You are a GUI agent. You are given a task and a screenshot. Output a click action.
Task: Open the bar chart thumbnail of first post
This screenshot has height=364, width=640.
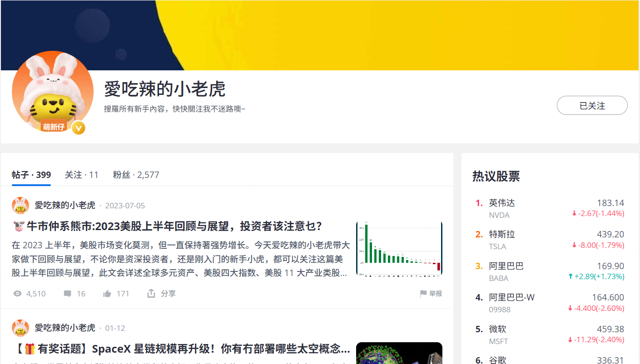[399, 249]
